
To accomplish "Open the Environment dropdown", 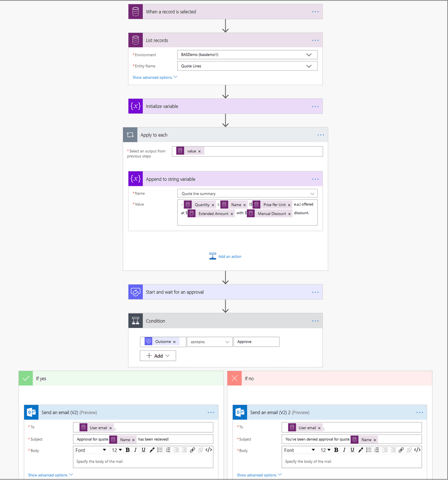I will 309,55.
